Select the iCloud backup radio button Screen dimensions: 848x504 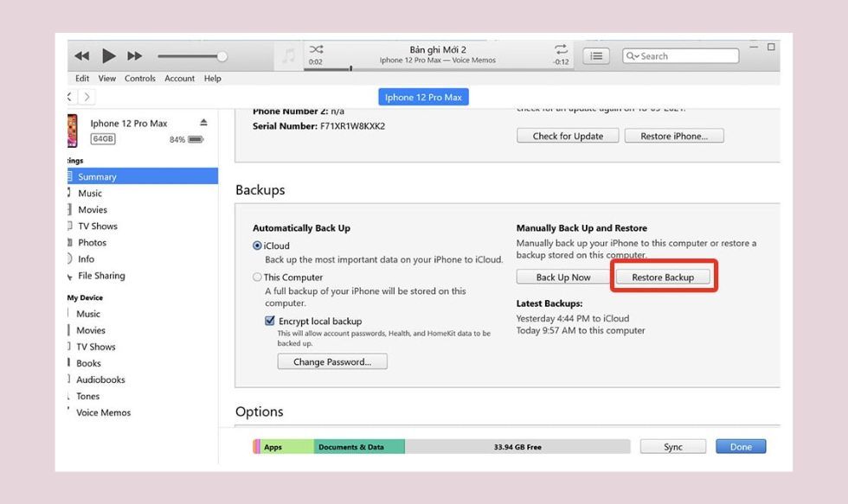258,246
